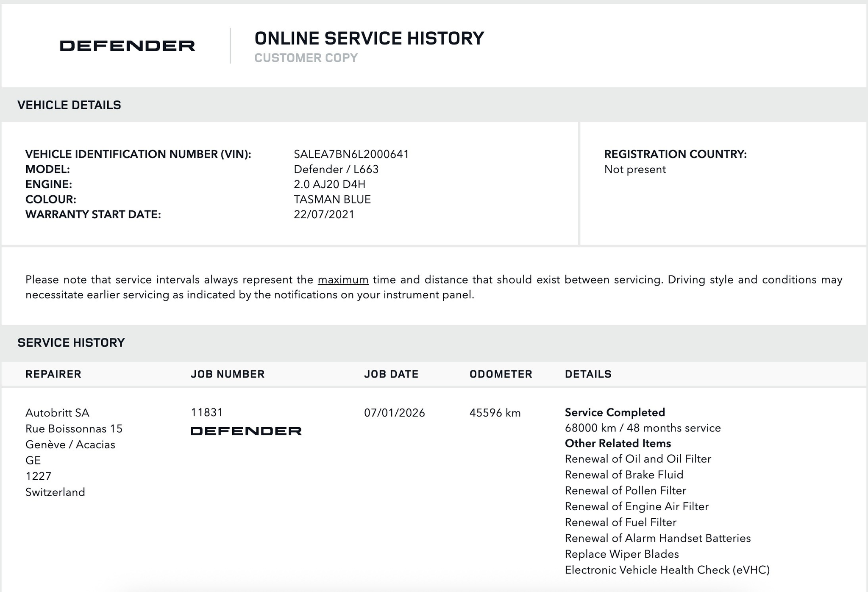This screenshot has width=868, height=592.
Task: Click the JOB DATE column header
Action: [x=391, y=374]
